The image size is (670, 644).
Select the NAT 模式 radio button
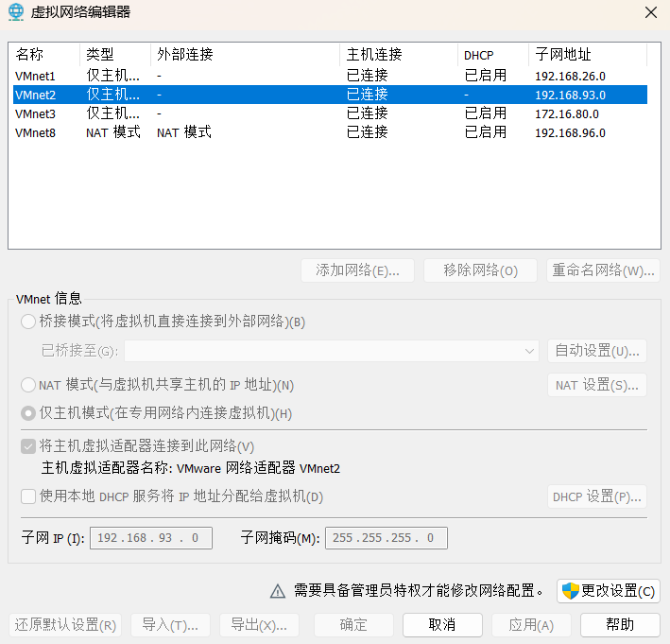(28, 385)
